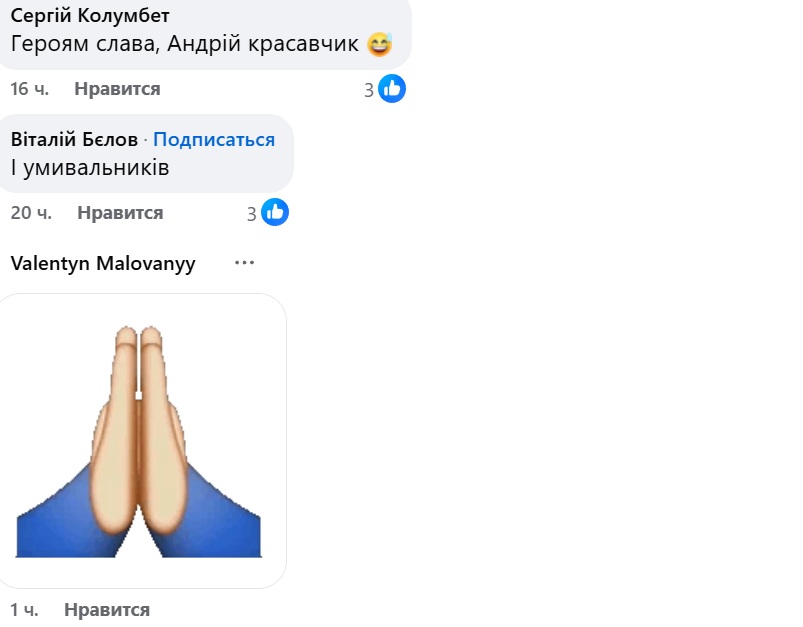The height and width of the screenshot is (627, 803).
Task: Click the "16 ч." comment timestamp
Action: 30,89
